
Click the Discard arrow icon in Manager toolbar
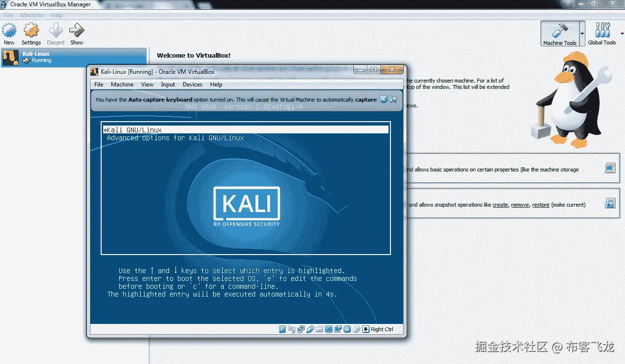(56, 31)
